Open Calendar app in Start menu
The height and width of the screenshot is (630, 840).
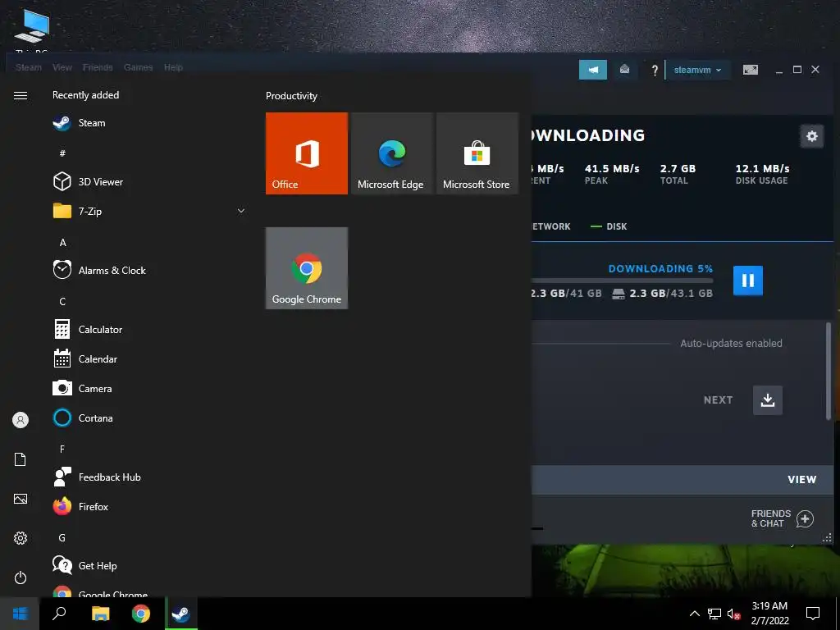pos(85,359)
